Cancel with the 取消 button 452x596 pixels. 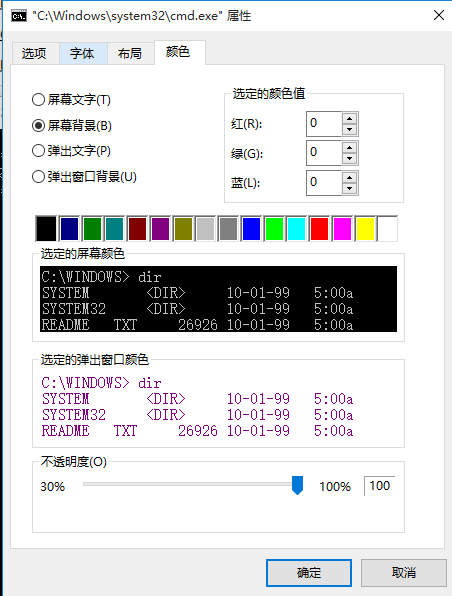click(403, 573)
